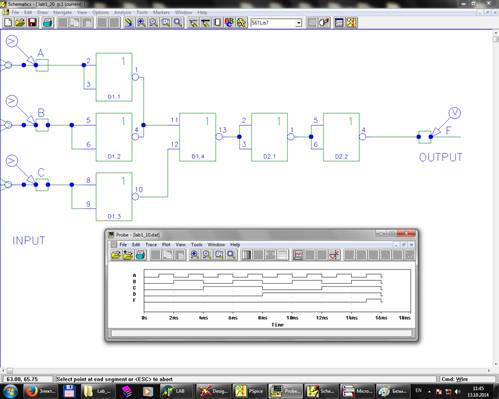
Task: Click the vertical scrollbar of the schematic
Action: pyautogui.click(x=495, y=200)
